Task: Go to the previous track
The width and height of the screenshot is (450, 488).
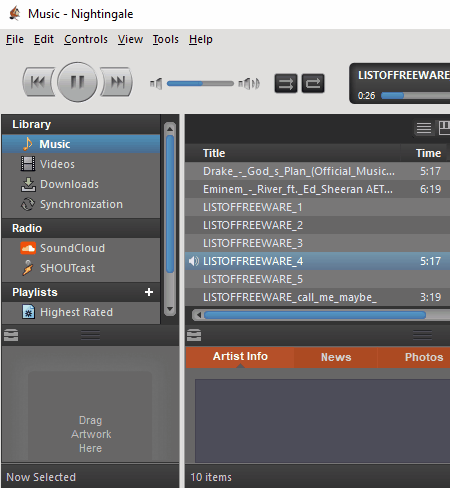Action: coord(38,82)
